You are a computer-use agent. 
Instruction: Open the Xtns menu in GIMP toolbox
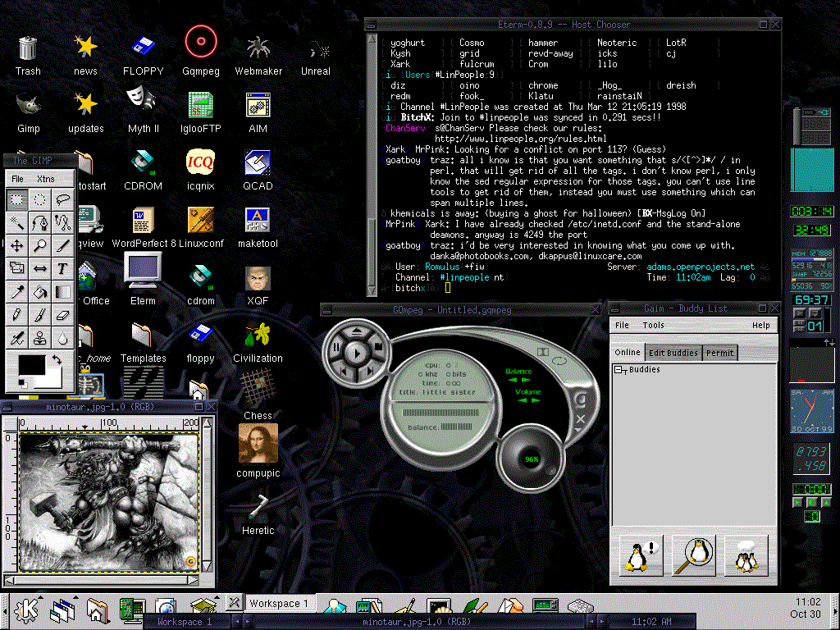tap(46, 178)
